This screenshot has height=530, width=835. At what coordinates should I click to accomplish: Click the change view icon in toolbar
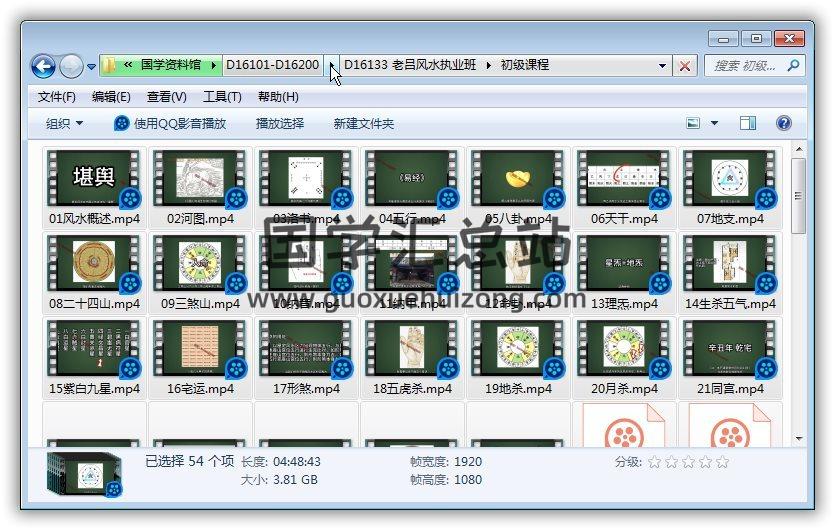(x=693, y=123)
